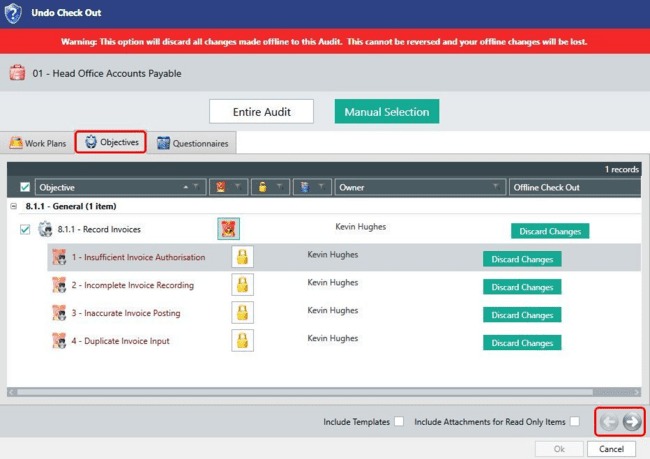The width and height of the screenshot is (650, 459).
Task: Discard Changes for Duplicate Invoice Input
Action: [522, 343]
